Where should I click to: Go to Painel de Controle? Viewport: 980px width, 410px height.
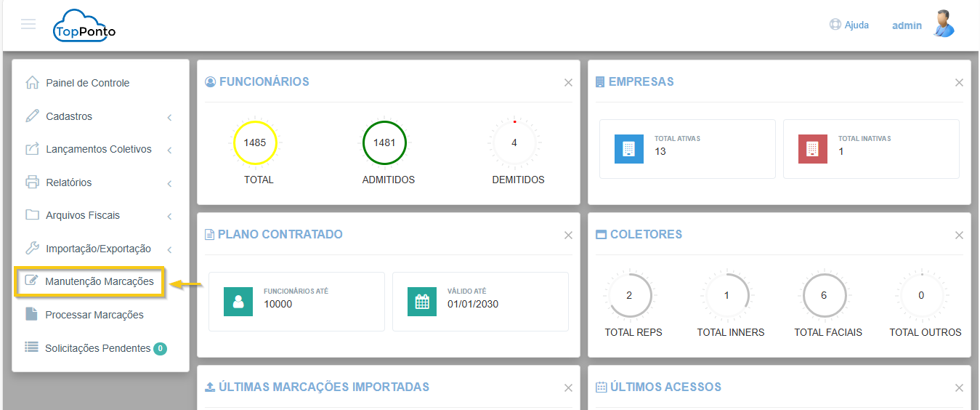(x=87, y=83)
